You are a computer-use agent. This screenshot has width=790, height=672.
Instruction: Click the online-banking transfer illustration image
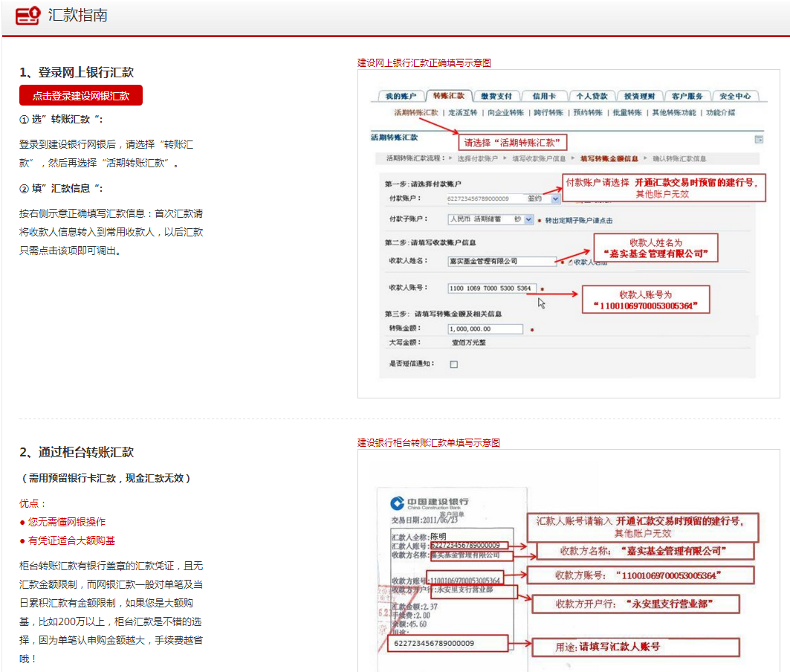569,233
